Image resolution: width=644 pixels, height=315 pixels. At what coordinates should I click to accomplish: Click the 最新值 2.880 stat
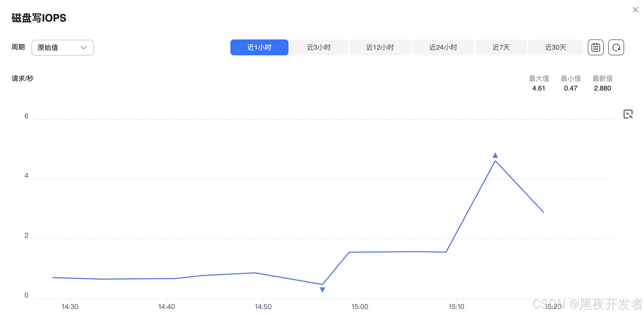pyautogui.click(x=602, y=88)
